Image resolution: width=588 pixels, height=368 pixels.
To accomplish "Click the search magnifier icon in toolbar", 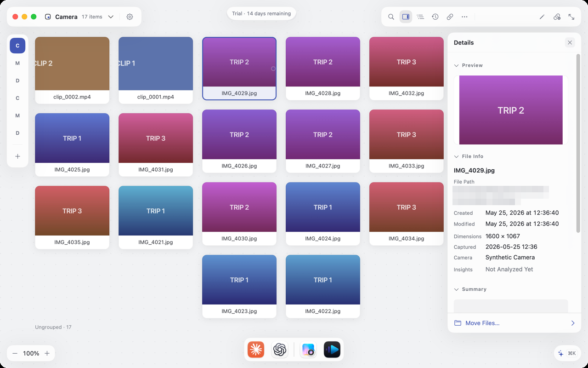I will pos(391,17).
